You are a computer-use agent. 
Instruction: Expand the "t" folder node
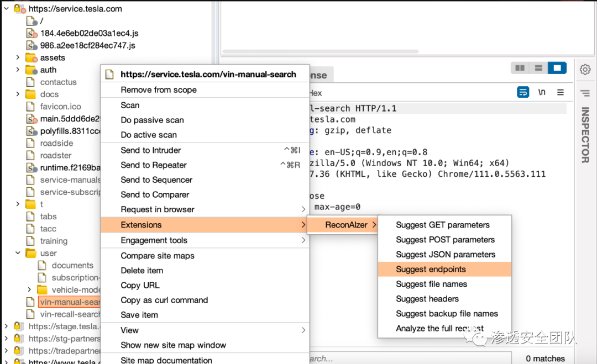[18, 204]
